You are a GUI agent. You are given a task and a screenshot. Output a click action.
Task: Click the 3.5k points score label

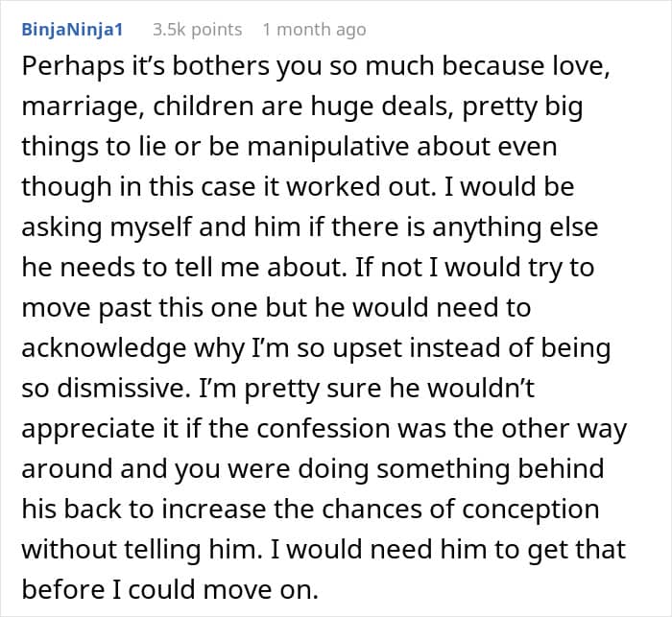point(198,30)
